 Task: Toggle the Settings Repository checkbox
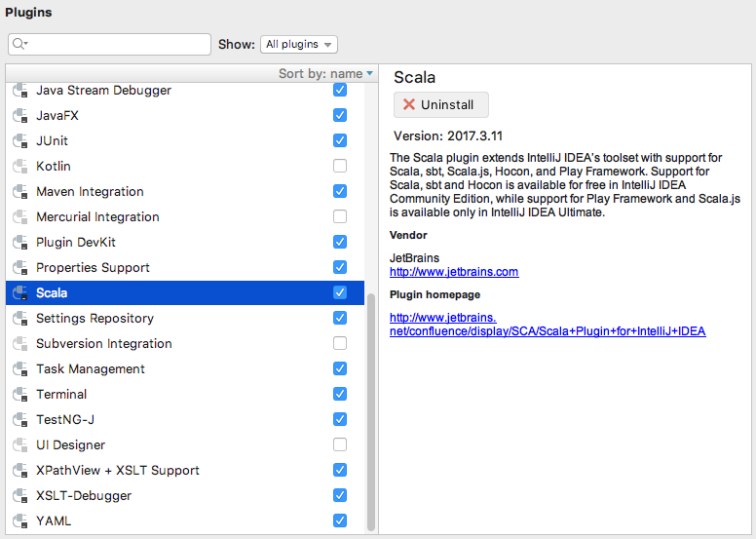340,318
